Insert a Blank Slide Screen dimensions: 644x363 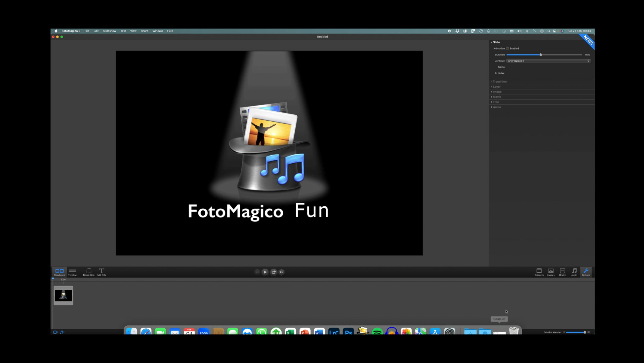click(x=89, y=272)
